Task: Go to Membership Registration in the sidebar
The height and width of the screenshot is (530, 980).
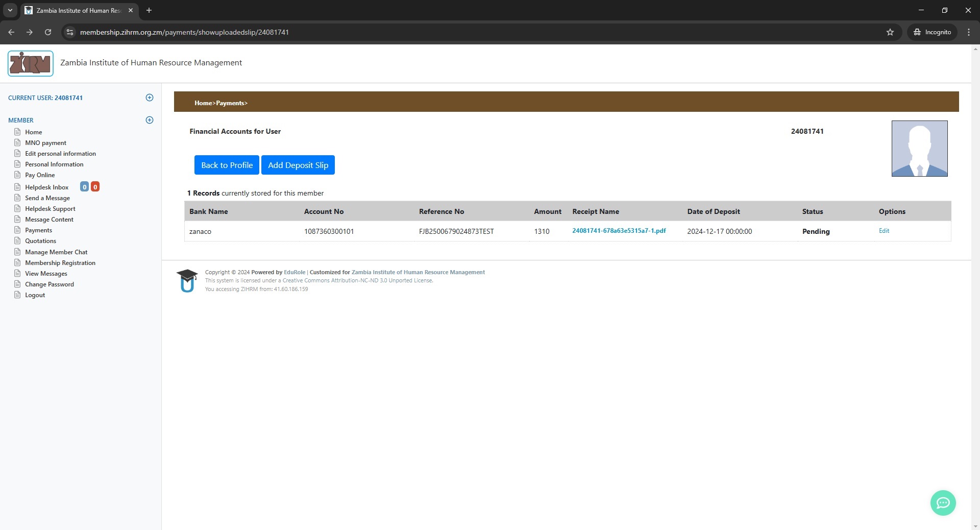Action: point(60,263)
